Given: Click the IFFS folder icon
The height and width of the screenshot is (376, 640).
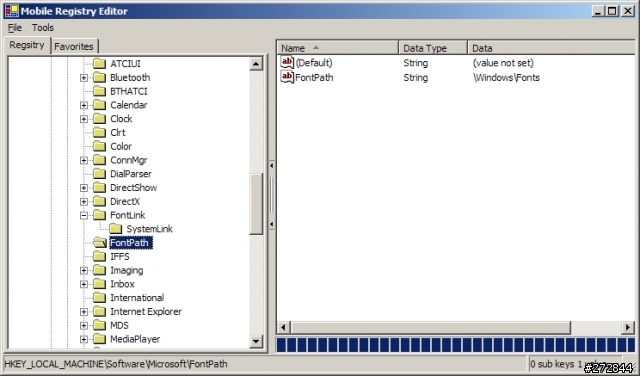Looking at the screenshot, I should point(99,257).
